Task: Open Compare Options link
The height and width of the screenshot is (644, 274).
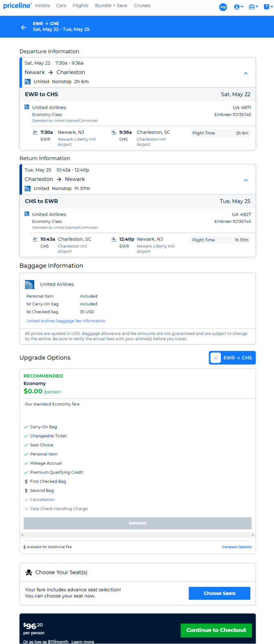Action: click(237, 547)
